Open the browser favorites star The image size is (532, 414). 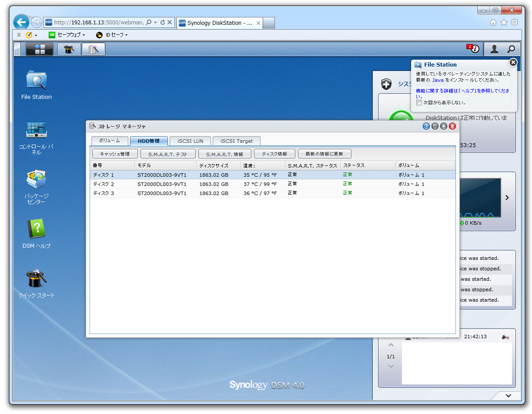point(504,22)
